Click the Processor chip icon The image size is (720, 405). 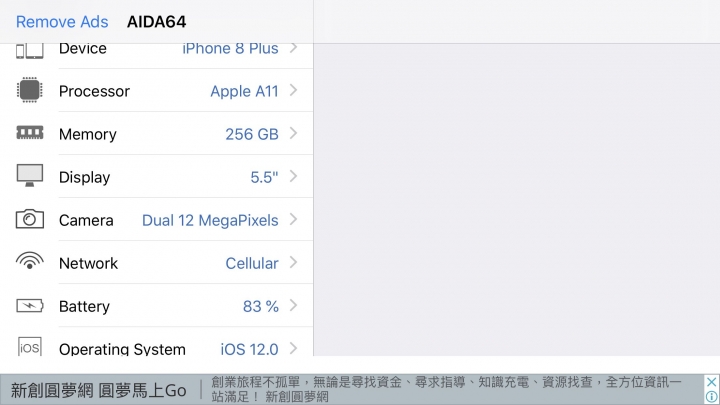pyautogui.click(x=30, y=90)
